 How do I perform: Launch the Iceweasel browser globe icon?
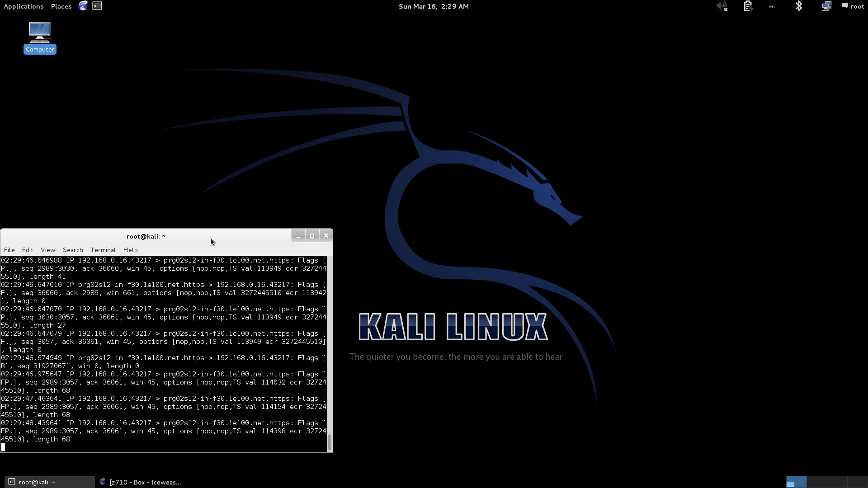point(83,6)
